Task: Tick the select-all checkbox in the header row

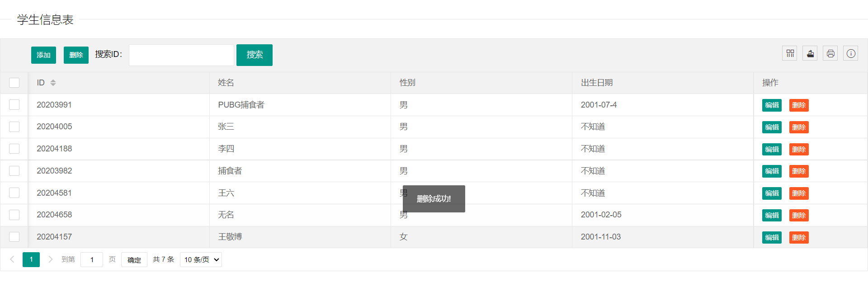Action: [14, 83]
